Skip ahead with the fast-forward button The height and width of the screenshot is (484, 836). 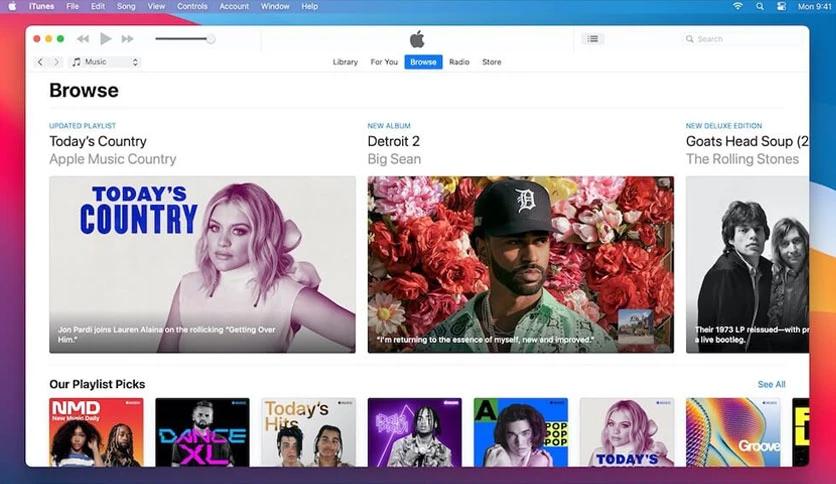[x=127, y=39]
